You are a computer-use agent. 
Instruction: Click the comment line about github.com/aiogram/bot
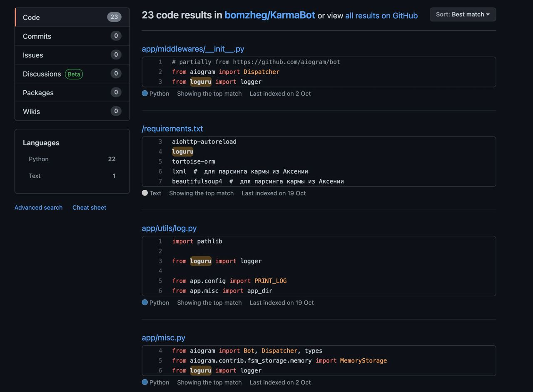pyautogui.click(x=256, y=62)
